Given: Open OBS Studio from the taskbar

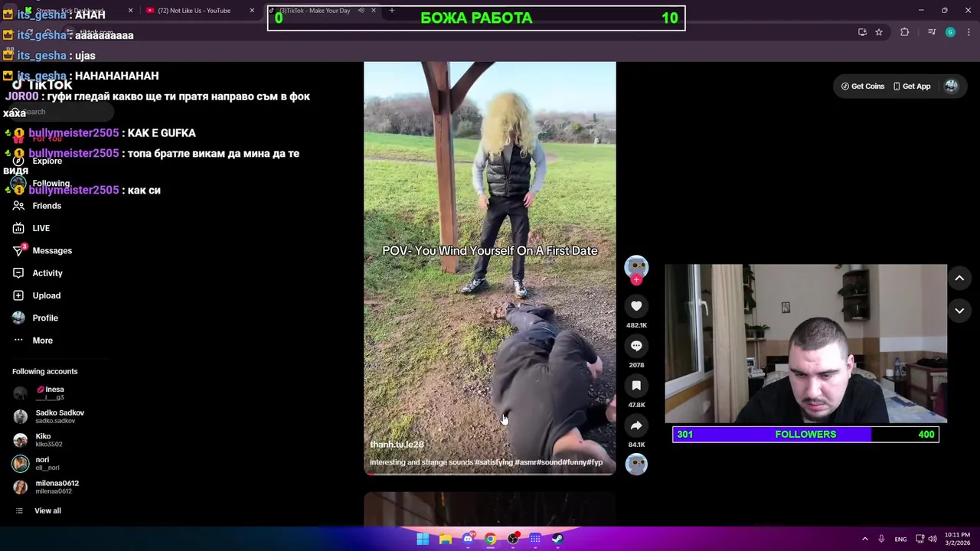Looking at the screenshot, I should tap(513, 539).
